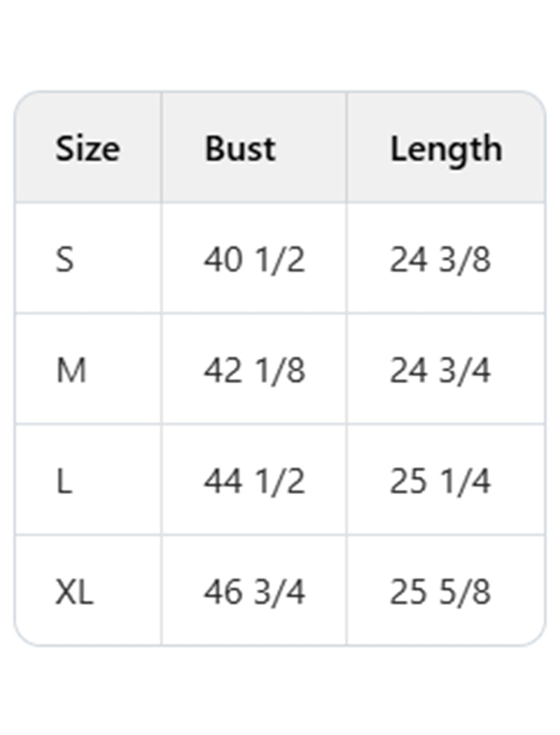Viewport: 560px width, 735px height.
Task: Click the bust value 46 3/4
Action: (254, 592)
